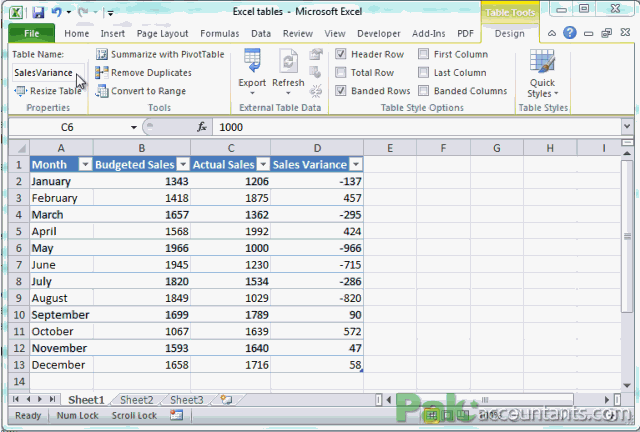The image size is (640, 432).
Task: Open the Budgeted Sales filter dropdown
Action: [x=183, y=165]
